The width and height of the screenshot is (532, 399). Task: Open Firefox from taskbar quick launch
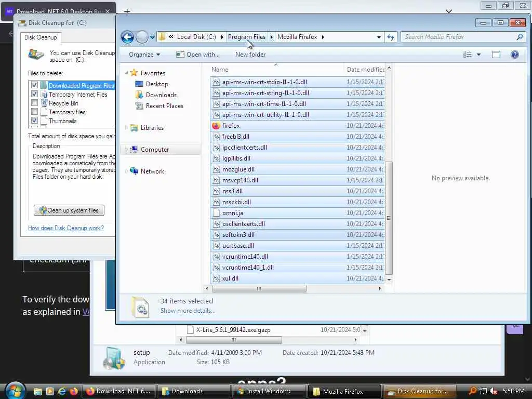74,391
